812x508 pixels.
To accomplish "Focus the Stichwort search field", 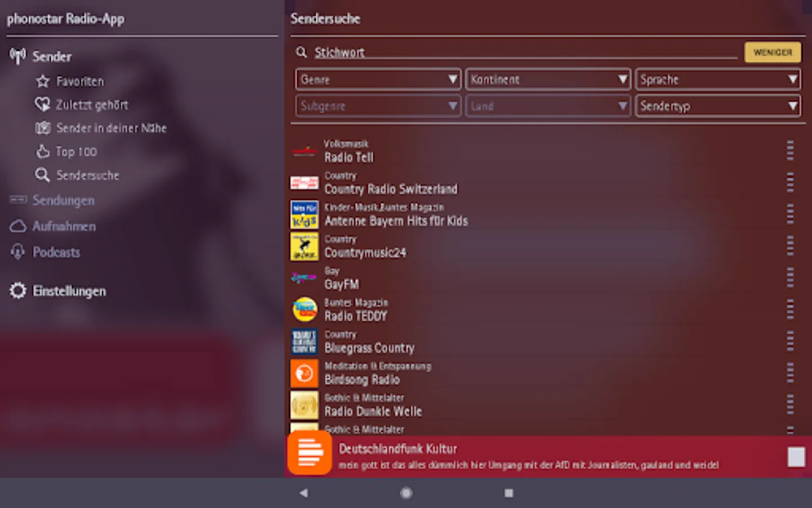I will click(x=525, y=52).
